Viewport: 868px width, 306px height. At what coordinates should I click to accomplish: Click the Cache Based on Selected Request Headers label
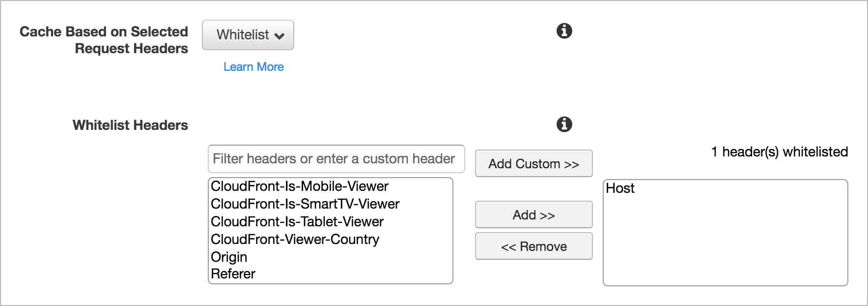[x=104, y=40]
